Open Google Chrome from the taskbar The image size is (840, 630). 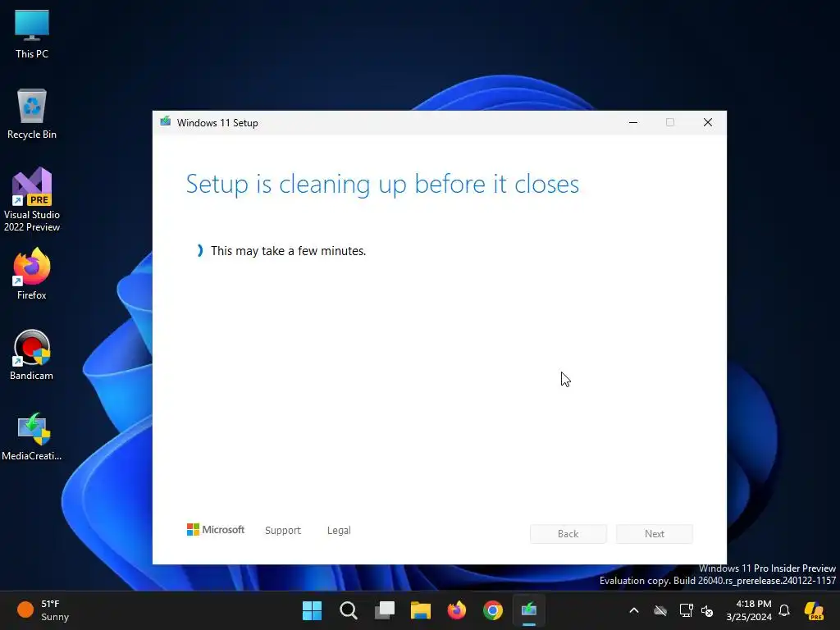click(493, 610)
